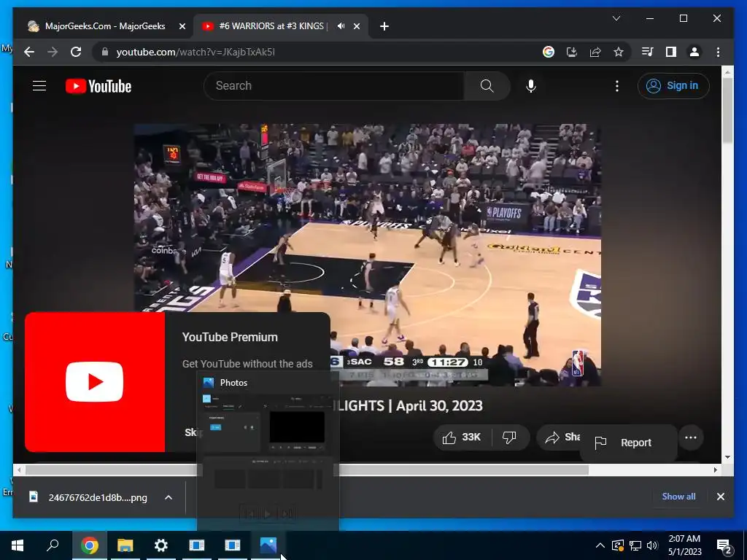Viewport: 747px width, 560px height.
Task: Go to YouTube home via logo
Action: click(x=98, y=86)
